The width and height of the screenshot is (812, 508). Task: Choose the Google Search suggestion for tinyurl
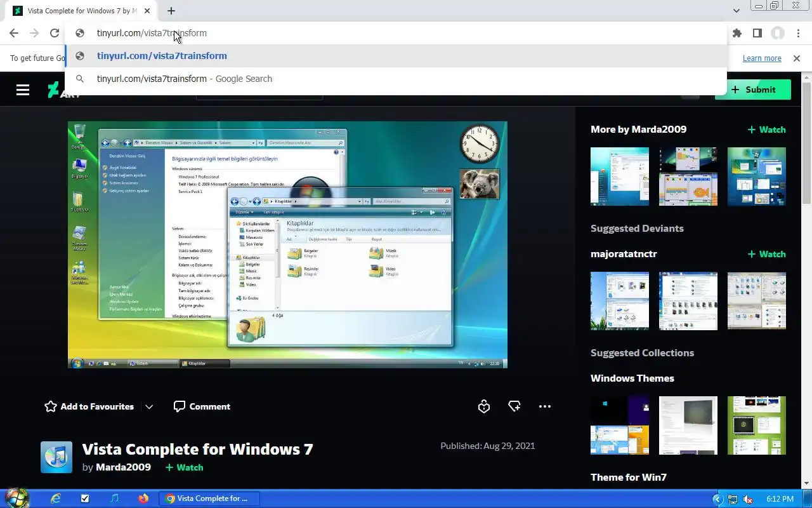click(396, 79)
